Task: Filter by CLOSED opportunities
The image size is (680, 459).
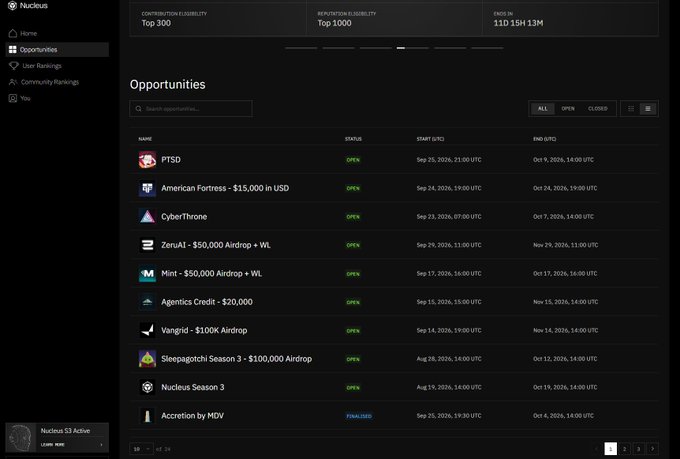Action: click(x=598, y=108)
